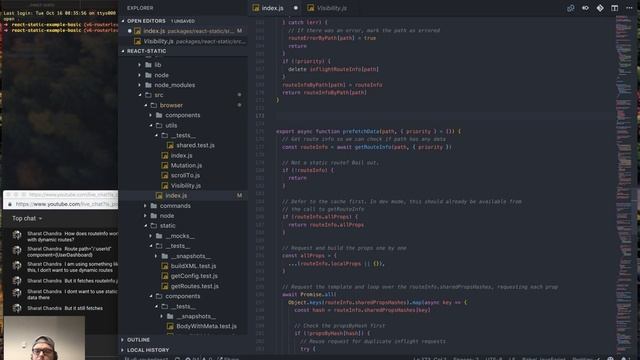Open the Top chat dropdown in YouTube chat

tap(27, 219)
